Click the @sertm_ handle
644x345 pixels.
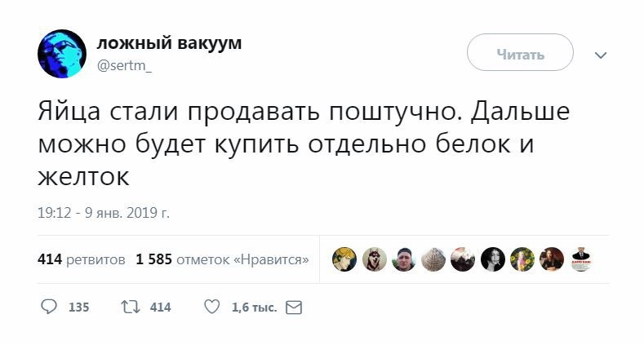[125, 66]
